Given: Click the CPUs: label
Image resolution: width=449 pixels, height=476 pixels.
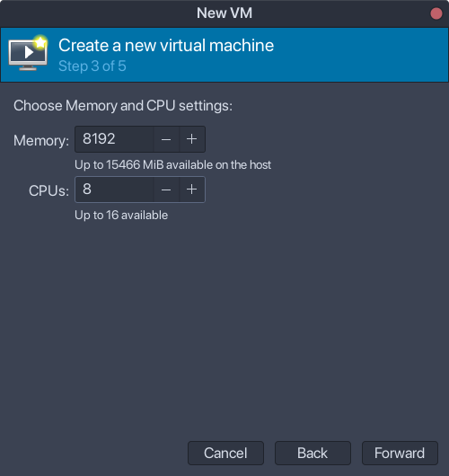Looking at the screenshot, I should pos(48,191).
